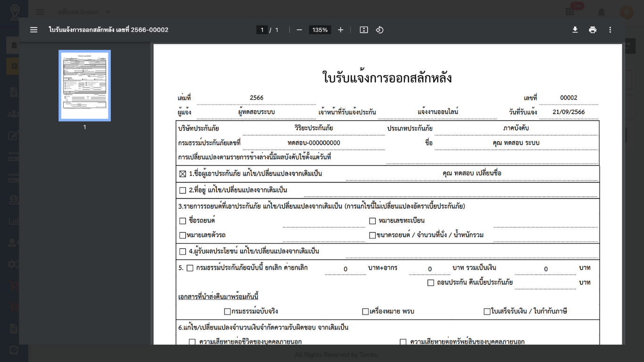This screenshot has width=644, height=362.
Task: Click the ขนาดรถยนต์ checkbox
Action: point(372,235)
